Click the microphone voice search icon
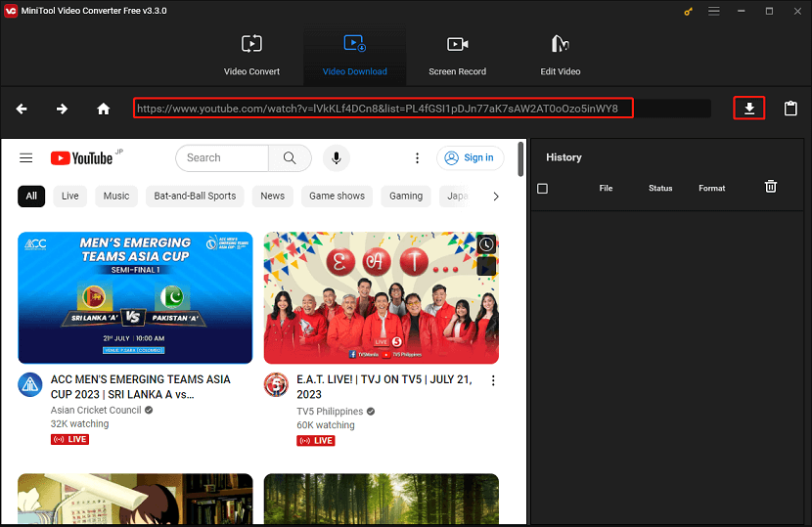812x527 pixels. (x=337, y=157)
